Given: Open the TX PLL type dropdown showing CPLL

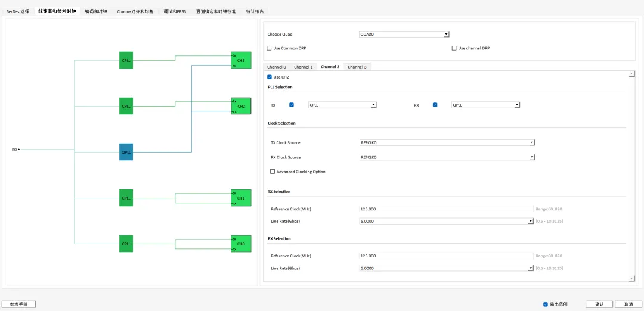Looking at the screenshot, I should click(x=342, y=105).
